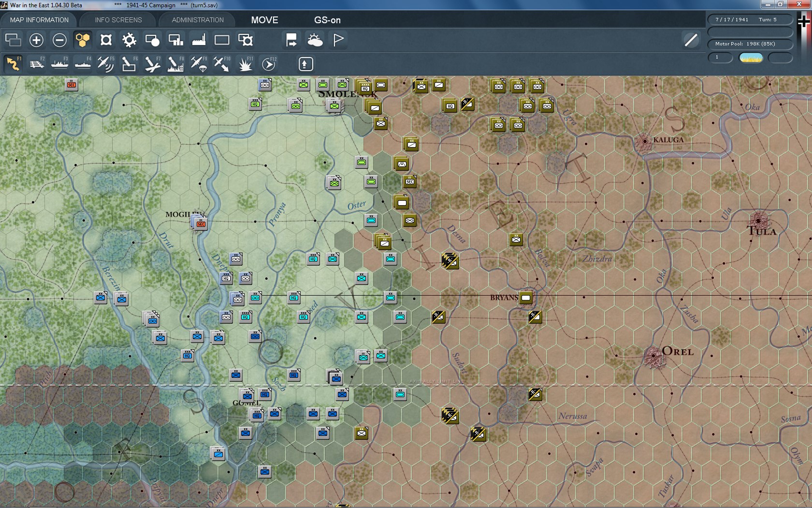Click the explosion icon (F11)
Screen dimensions: 812x508
(245, 64)
